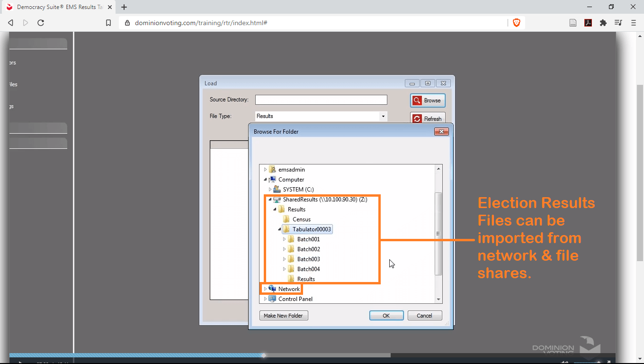Screen dimensions: 644x364
Task: Click the browser page vertical scrollbar
Action: 640,173
